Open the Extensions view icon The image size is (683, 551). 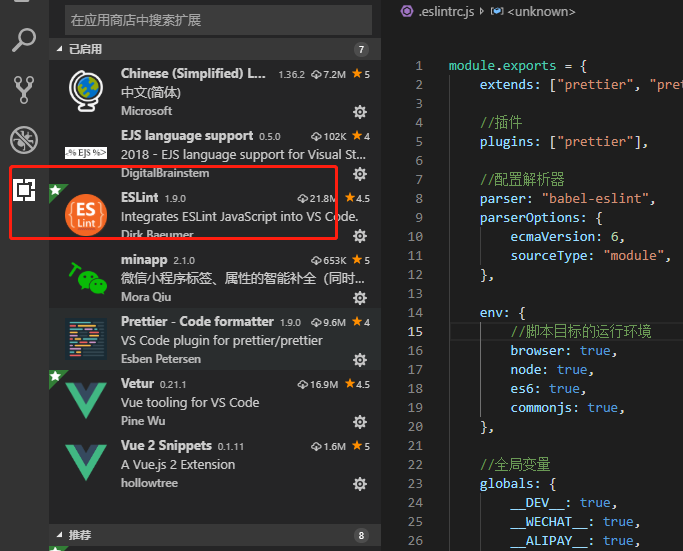(24, 190)
